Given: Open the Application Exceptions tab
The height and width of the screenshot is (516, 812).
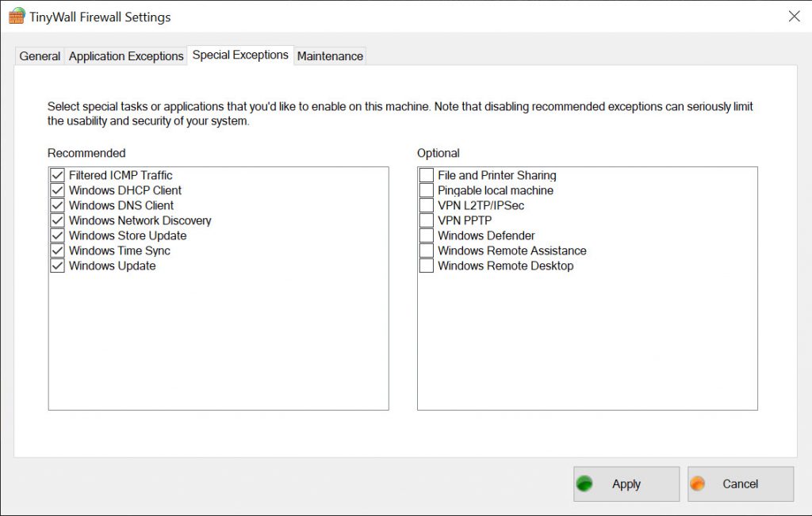Looking at the screenshot, I should click(126, 56).
